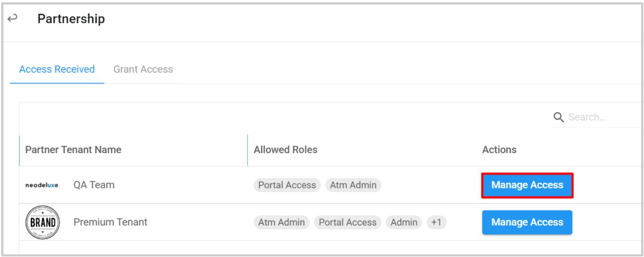Switch to the Access Received tab
This screenshot has width=644, height=257.
[57, 69]
